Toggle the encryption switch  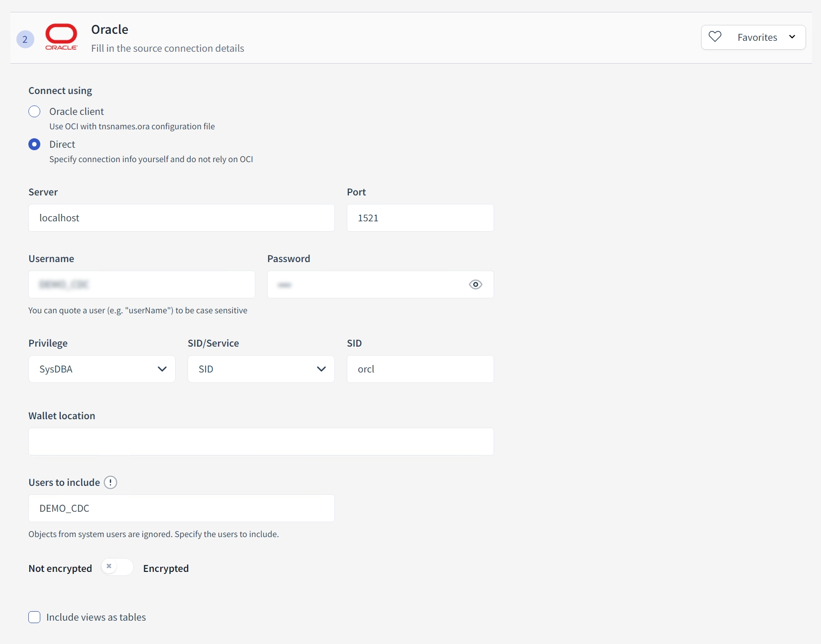click(x=117, y=567)
